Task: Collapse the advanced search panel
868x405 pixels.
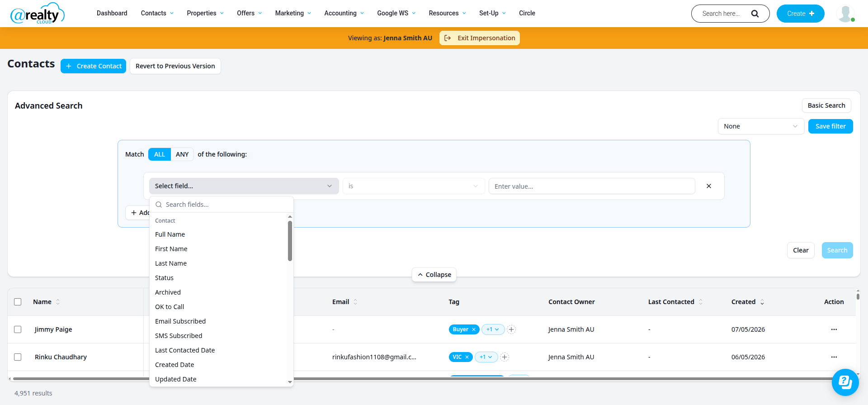Action: tap(434, 275)
